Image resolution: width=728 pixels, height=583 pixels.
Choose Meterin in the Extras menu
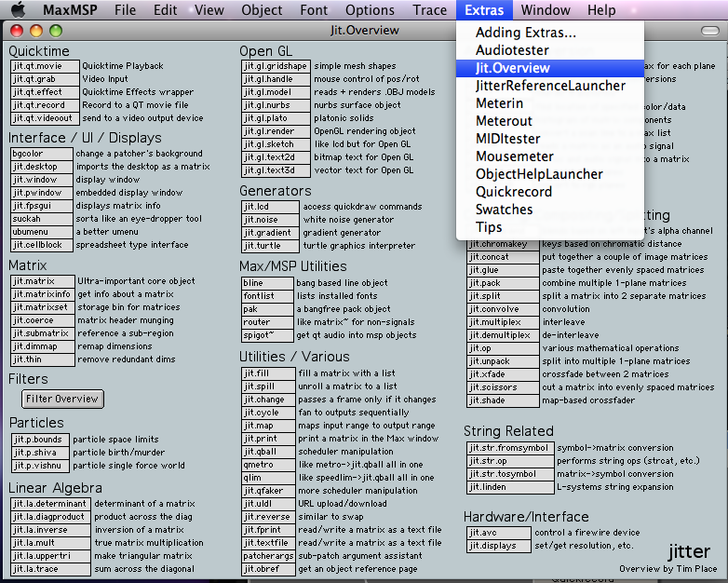pos(550,103)
